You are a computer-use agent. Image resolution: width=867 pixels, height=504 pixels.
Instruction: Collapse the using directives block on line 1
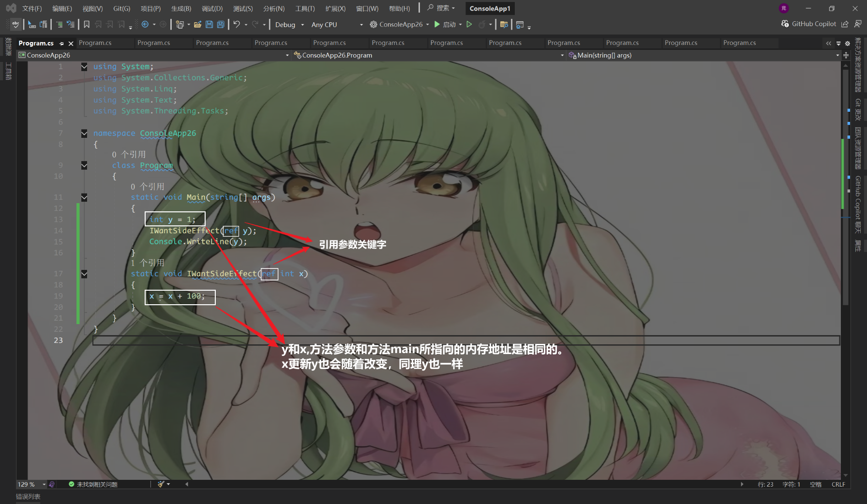click(x=84, y=67)
